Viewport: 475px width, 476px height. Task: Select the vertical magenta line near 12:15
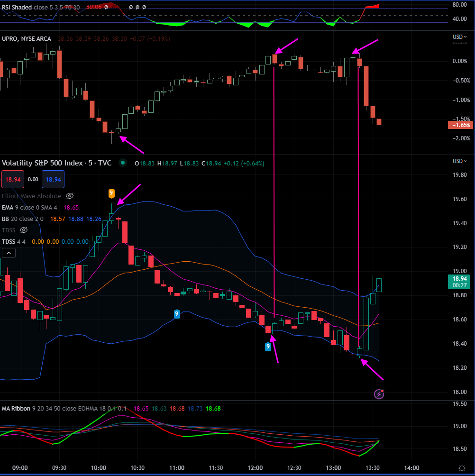click(274, 190)
